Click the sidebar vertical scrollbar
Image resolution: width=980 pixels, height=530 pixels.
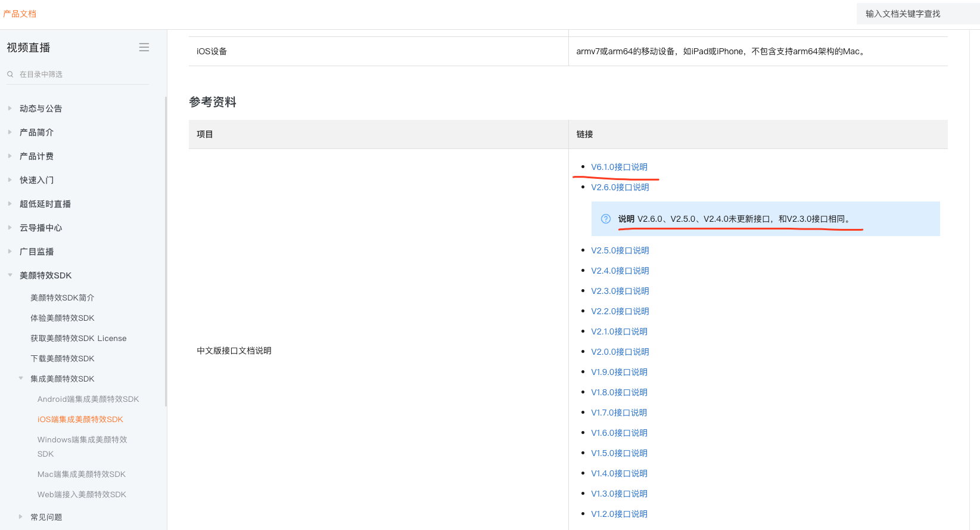(x=166, y=250)
